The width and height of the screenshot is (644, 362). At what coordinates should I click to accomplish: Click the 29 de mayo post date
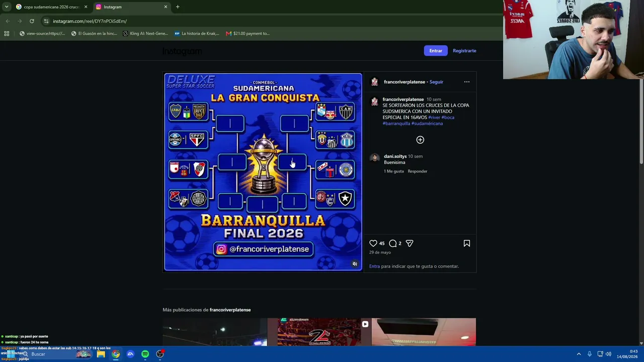click(x=380, y=252)
